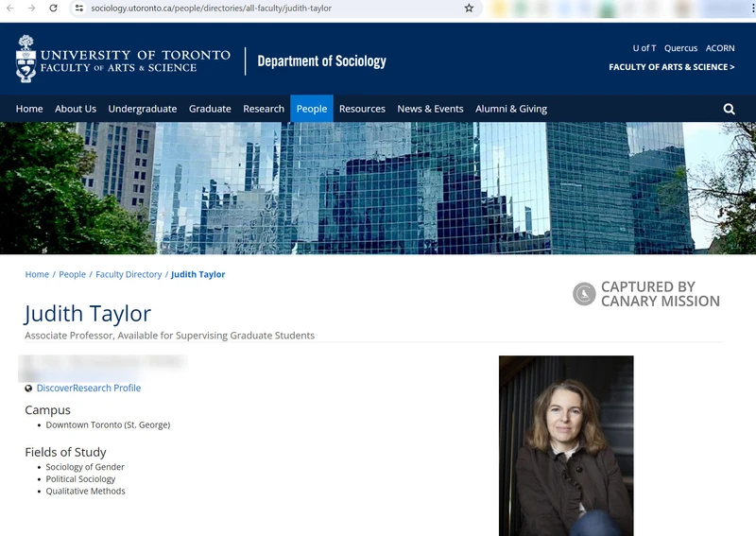Open the DiscoverResearch Profile link
Image resolution: width=756 pixels, height=536 pixels.
(x=89, y=389)
